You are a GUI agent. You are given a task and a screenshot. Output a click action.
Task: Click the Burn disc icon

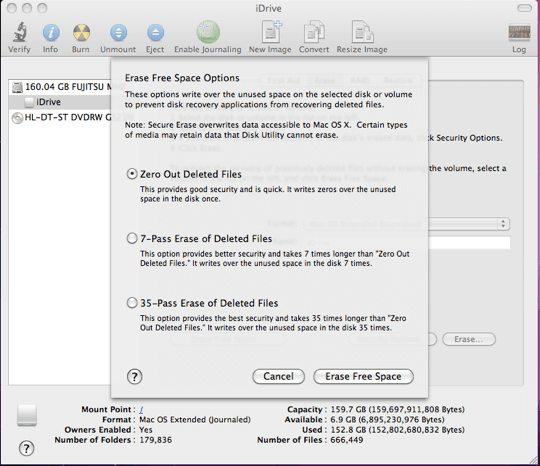pyautogui.click(x=81, y=33)
